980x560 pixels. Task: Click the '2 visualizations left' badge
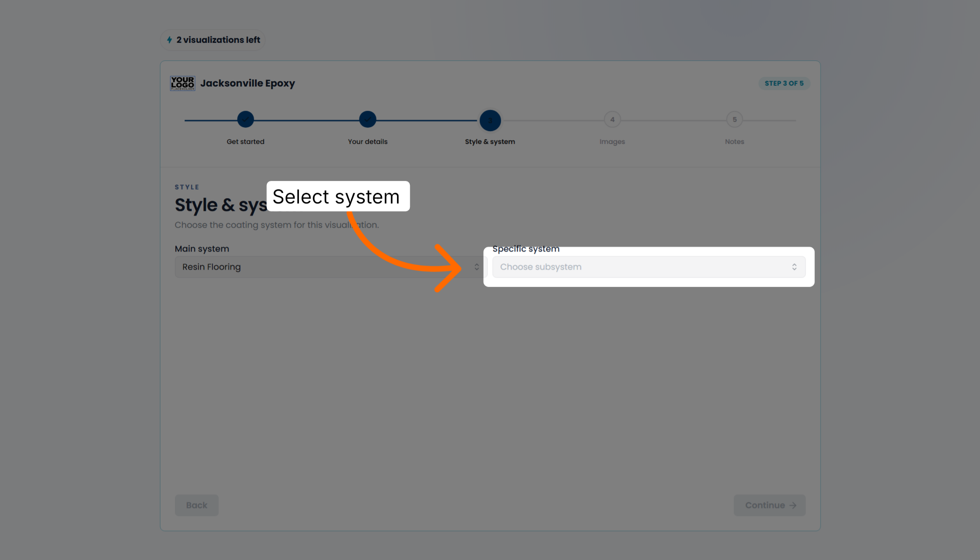pos(212,40)
